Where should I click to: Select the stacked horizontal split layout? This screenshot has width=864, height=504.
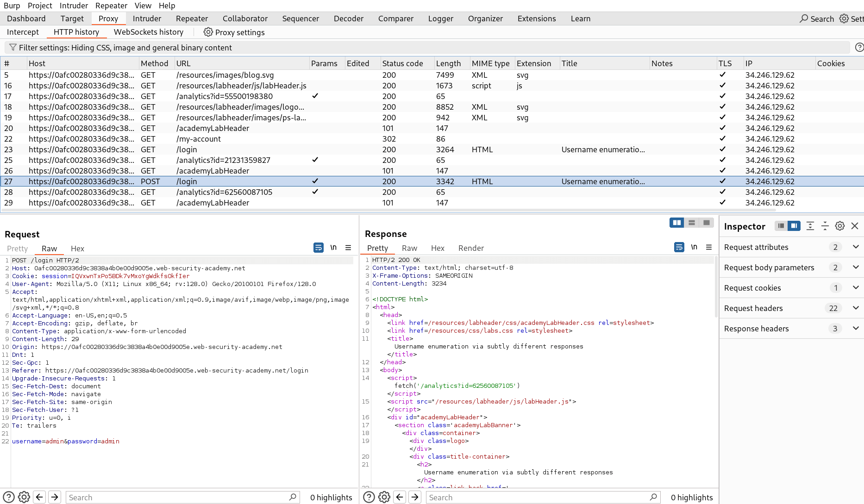[x=691, y=223]
